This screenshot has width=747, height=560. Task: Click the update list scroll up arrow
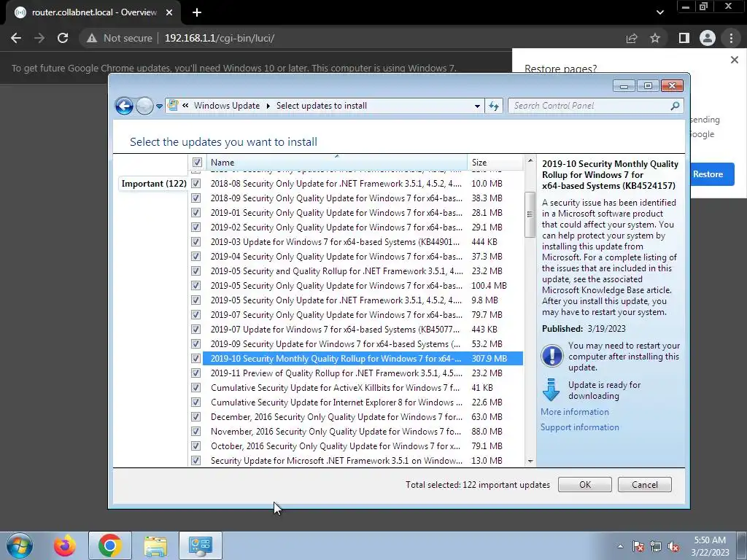pyautogui.click(x=530, y=161)
